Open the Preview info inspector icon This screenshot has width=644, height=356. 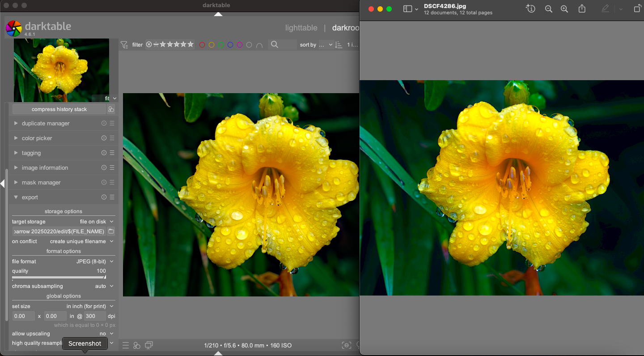click(x=530, y=9)
